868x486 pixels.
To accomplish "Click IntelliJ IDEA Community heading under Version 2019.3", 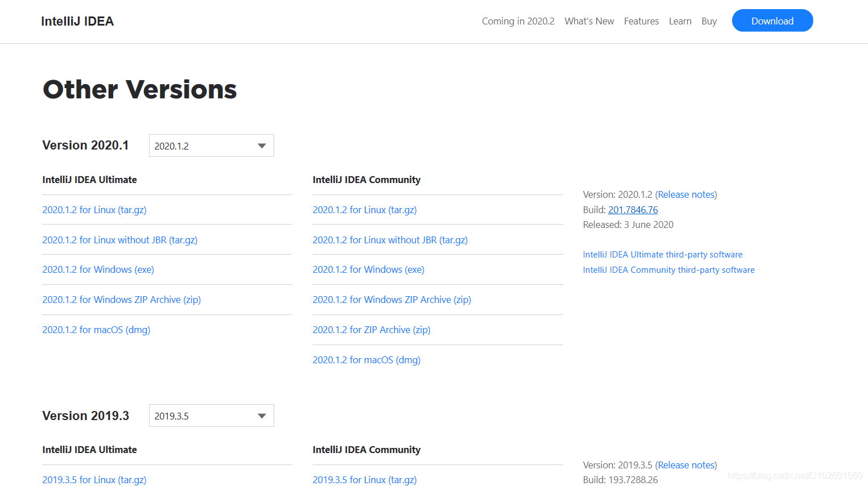I will click(x=367, y=450).
